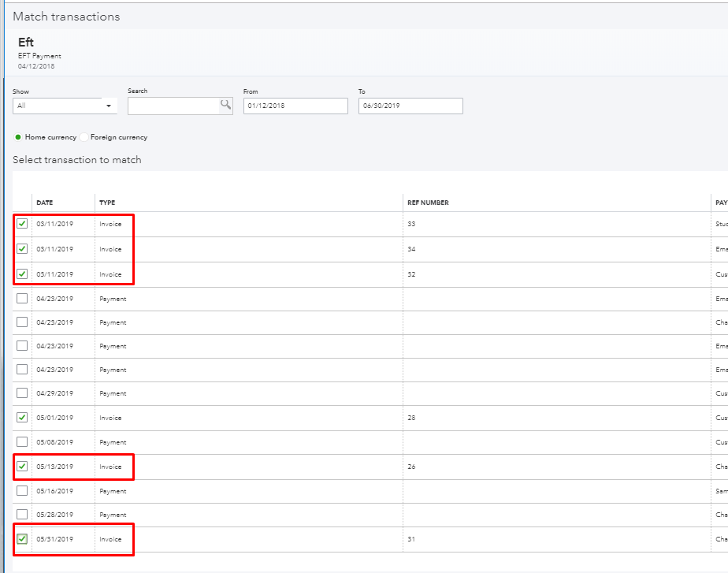Image resolution: width=728 pixels, height=573 pixels.
Task: Uncheck the 05/31/2019 invoice ref 31
Action: [x=22, y=539]
